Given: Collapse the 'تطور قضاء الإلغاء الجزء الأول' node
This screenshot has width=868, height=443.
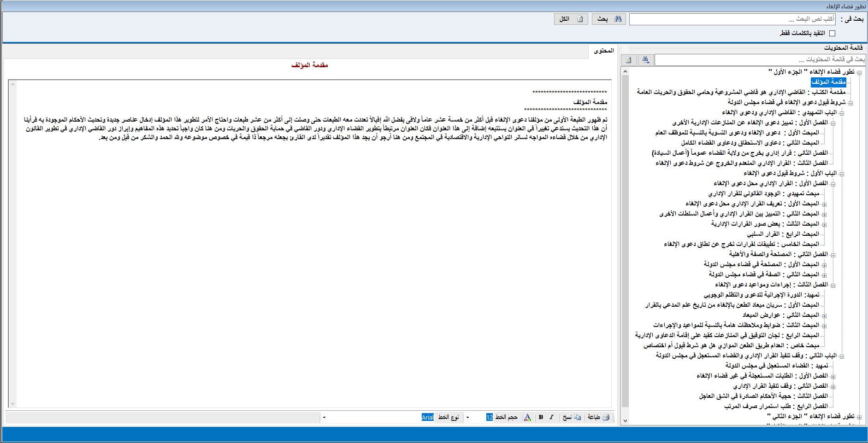Looking at the screenshot, I should click(x=859, y=73).
